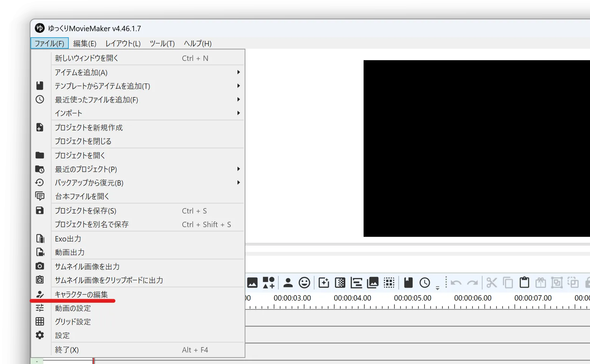Click the gear icon beside 設定
Screen dimensions: 590x364
[x=40, y=335]
